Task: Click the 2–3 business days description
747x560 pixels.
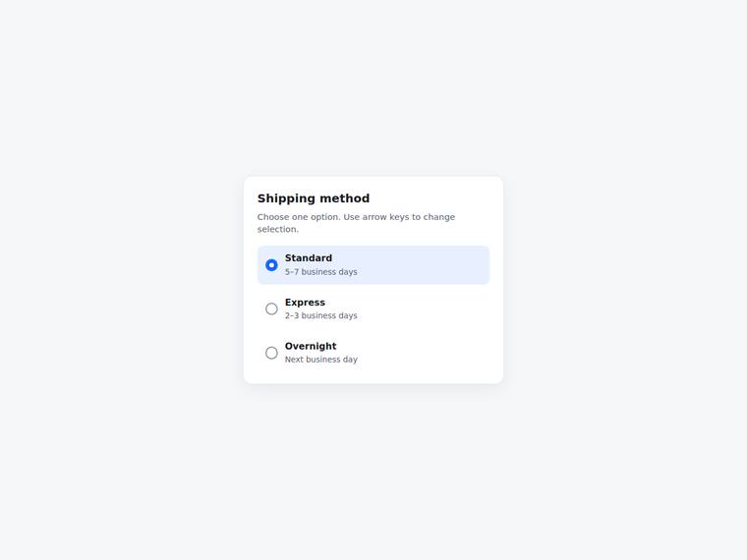Action: 321,315
